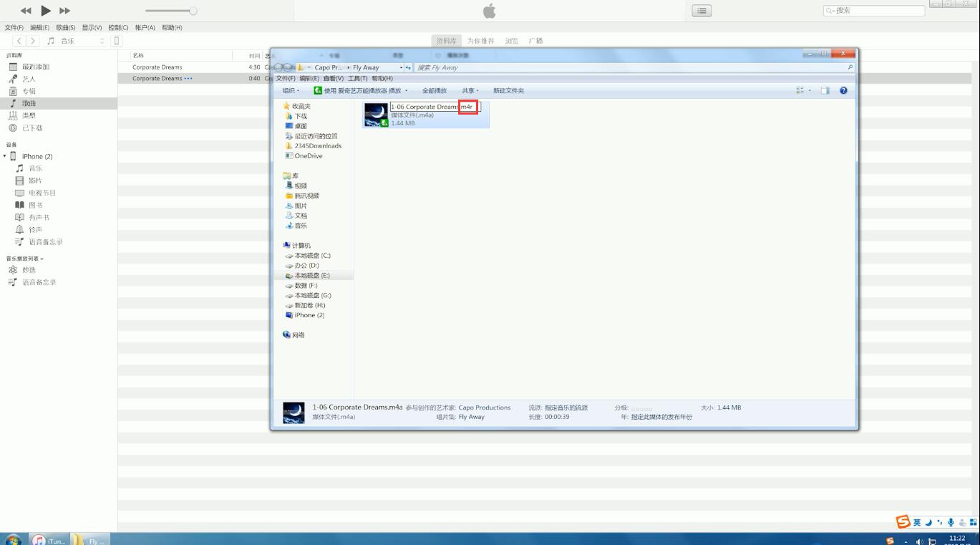Viewport: 980px width, 545px height.
Task: Open iTunes 显示(V) menu
Action: pos(92,28)
